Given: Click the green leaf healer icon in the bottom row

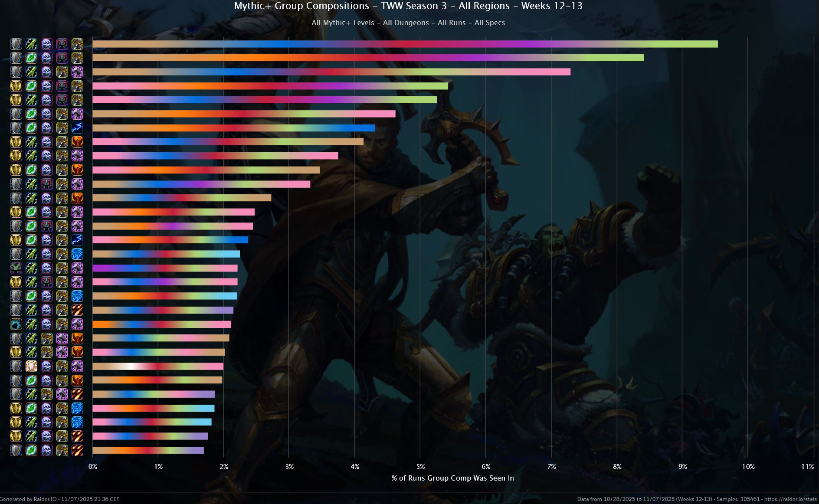Looking at the screenshot, I should (31, 450).
